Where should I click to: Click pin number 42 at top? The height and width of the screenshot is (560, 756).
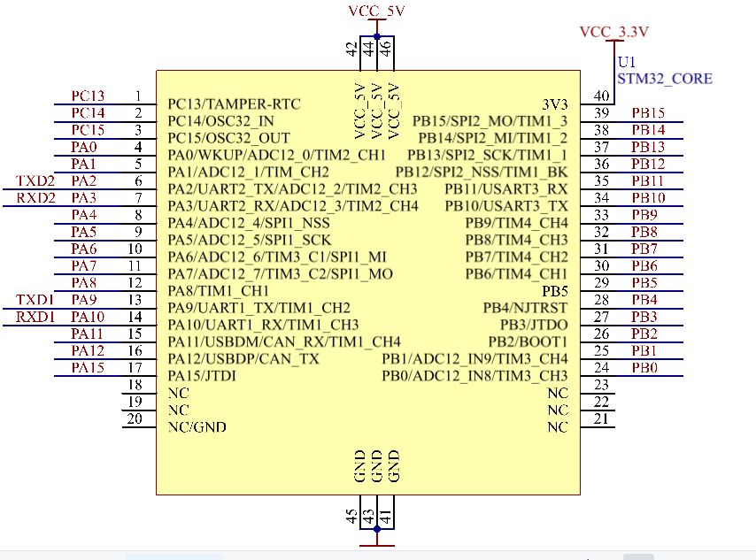click(x=352, y=50)
